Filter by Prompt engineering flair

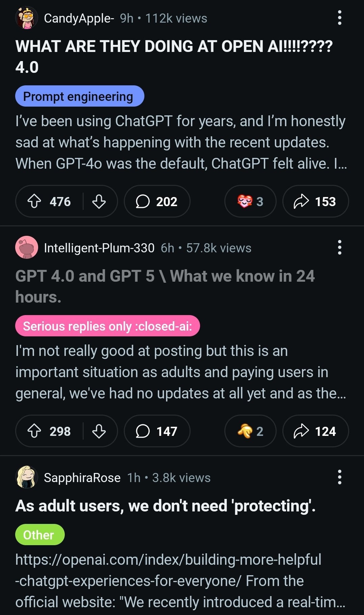point(80,96)
